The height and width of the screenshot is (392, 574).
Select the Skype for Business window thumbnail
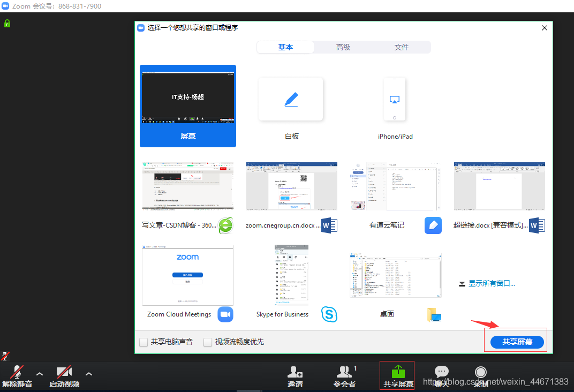coord(291,275)
